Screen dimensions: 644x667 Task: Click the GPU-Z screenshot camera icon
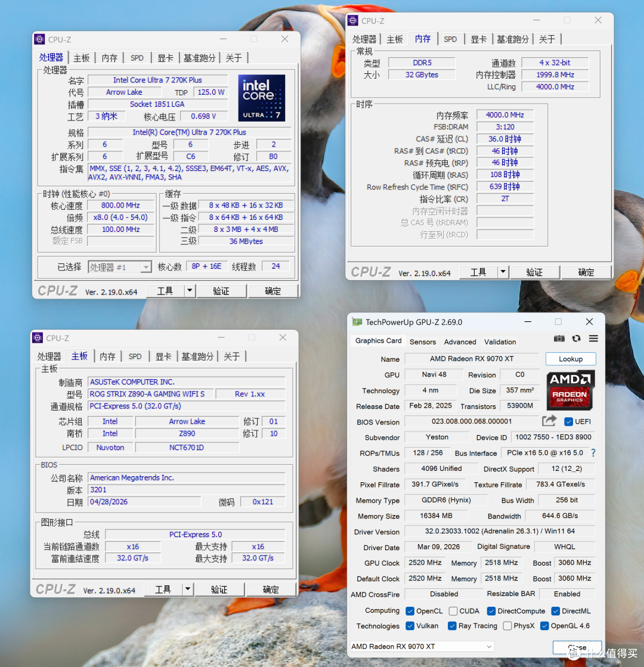pos(559,339)
